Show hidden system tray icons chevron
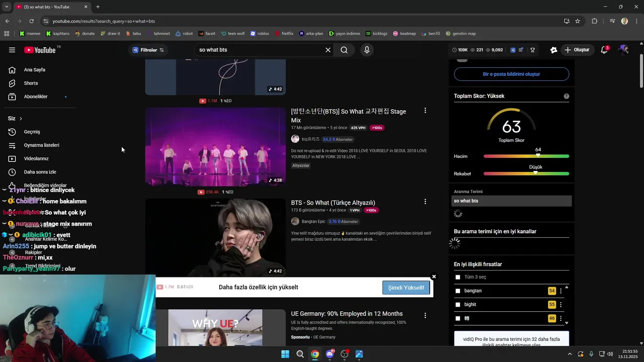Screen dimensions: 644x362 tap(570, 354)
